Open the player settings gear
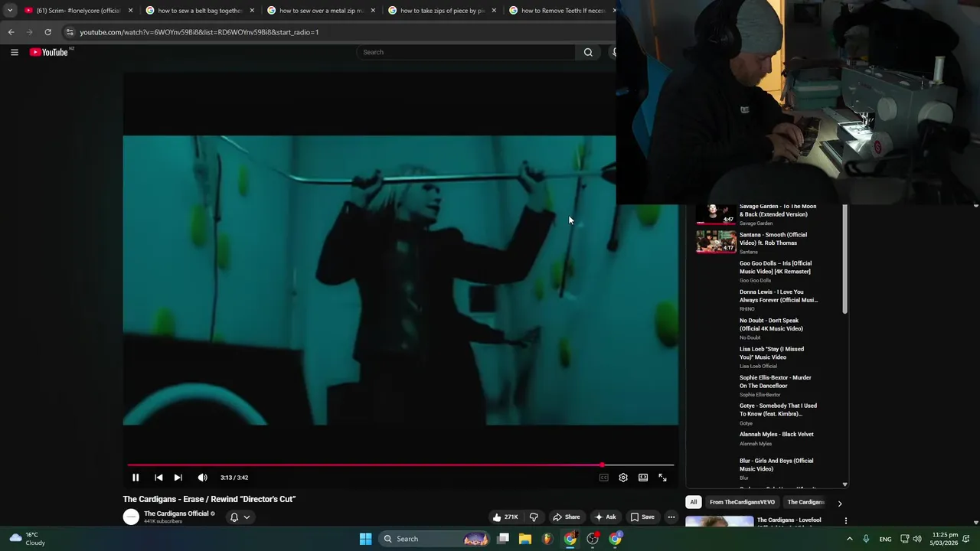980x551 pixels. point(623,478)
